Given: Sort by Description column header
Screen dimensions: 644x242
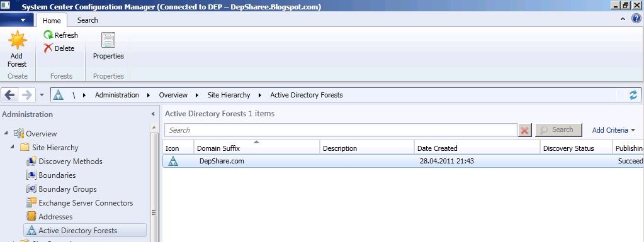Looking at the screenshot, I should pos(367,148).
